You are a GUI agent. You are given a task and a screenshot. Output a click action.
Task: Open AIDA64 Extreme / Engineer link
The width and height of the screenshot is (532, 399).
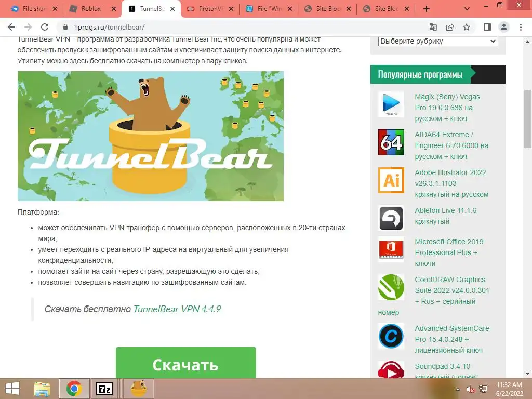451,145
